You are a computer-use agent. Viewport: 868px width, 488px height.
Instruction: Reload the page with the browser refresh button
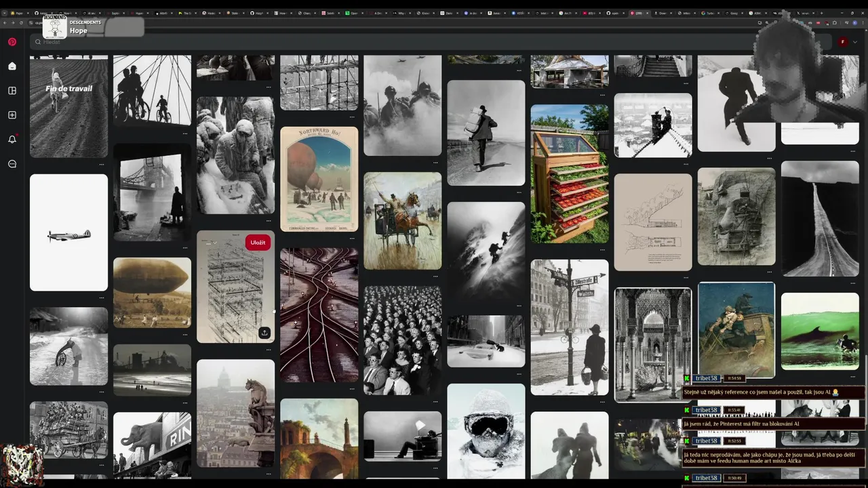(x=21, y=23)
